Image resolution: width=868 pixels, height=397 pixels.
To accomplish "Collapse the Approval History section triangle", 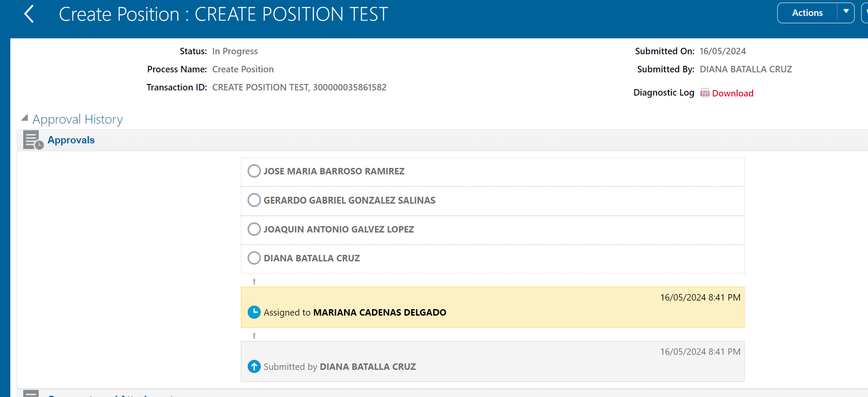I will click(x=25, y=118).
